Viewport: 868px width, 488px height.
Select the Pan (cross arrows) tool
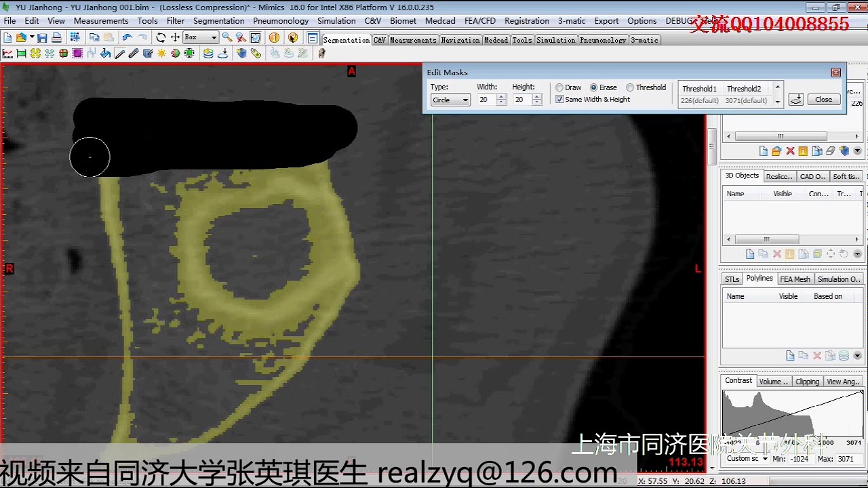[176, 37]
